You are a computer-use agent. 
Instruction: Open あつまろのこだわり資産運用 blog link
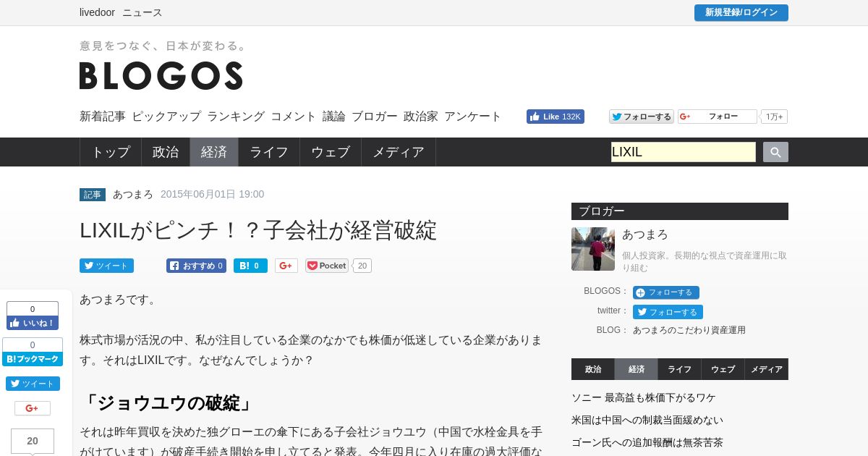pos(689,330)
